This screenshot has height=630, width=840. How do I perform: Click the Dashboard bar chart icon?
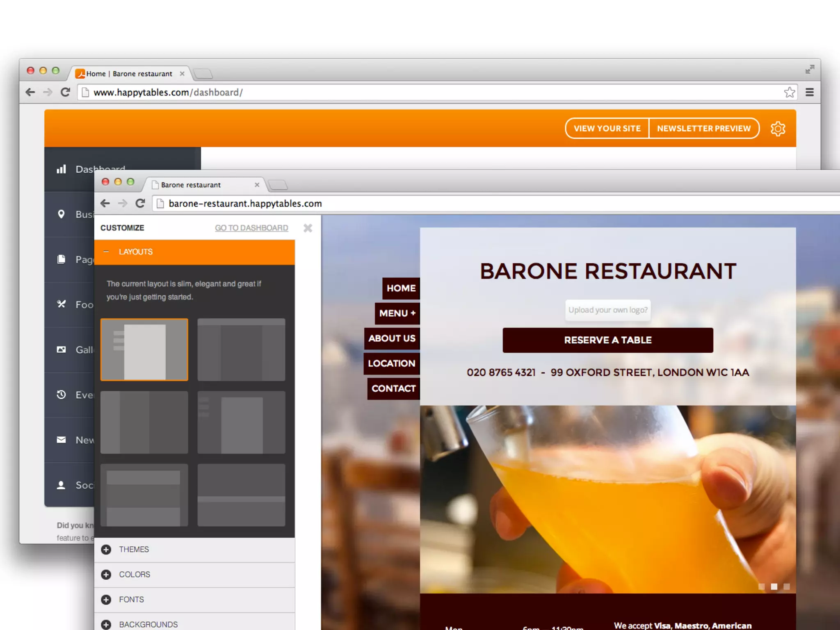[62, 169]
